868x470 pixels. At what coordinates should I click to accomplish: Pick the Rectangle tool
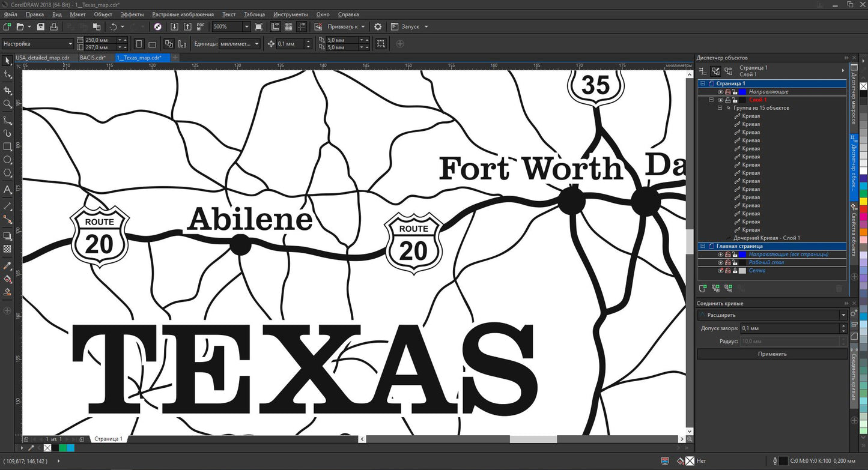(7, 146)
